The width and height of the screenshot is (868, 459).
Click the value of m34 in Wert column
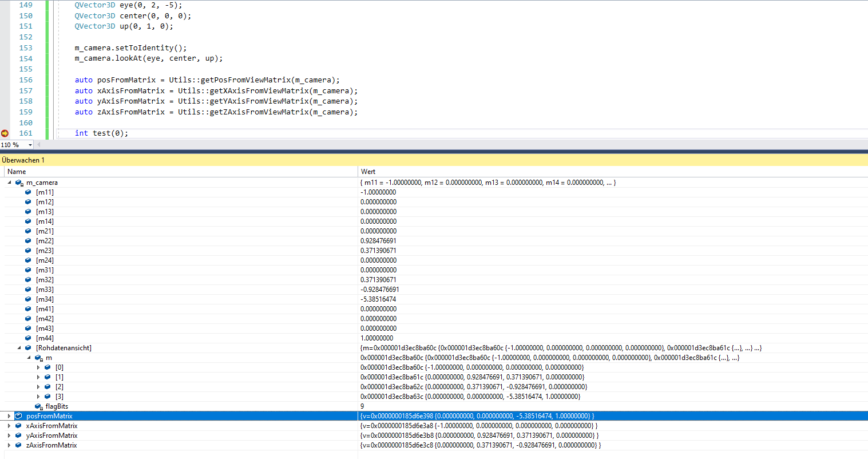coord(378,299)
